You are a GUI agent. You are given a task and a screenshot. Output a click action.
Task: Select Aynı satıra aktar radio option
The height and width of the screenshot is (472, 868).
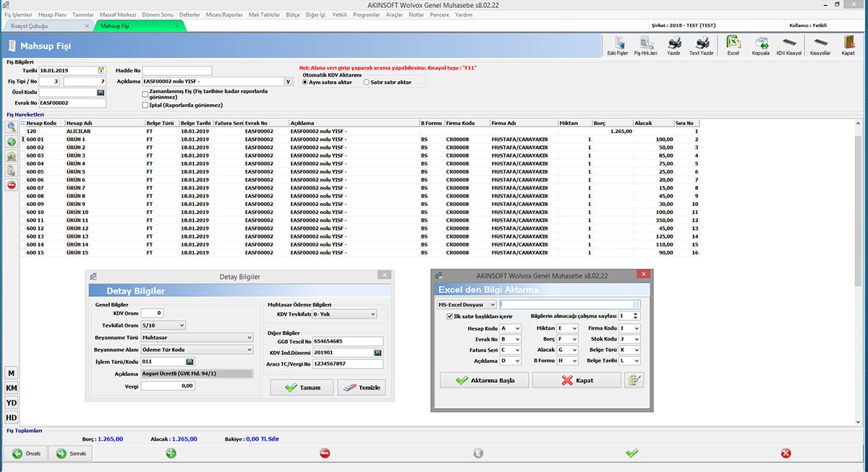click(305, 82)
